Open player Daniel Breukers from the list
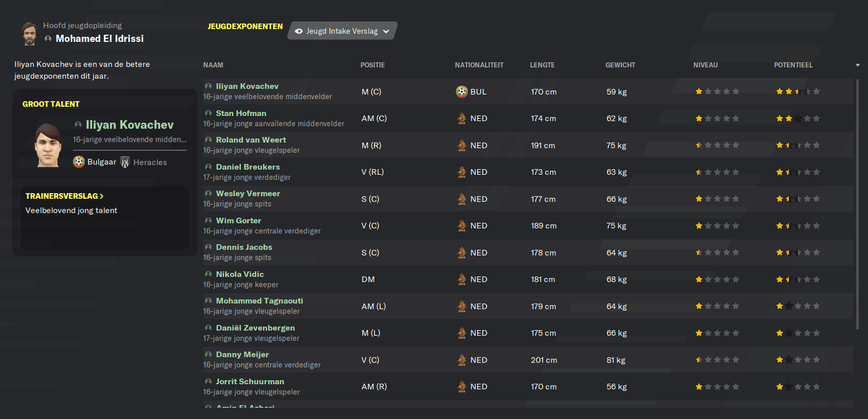 [248, 167]
